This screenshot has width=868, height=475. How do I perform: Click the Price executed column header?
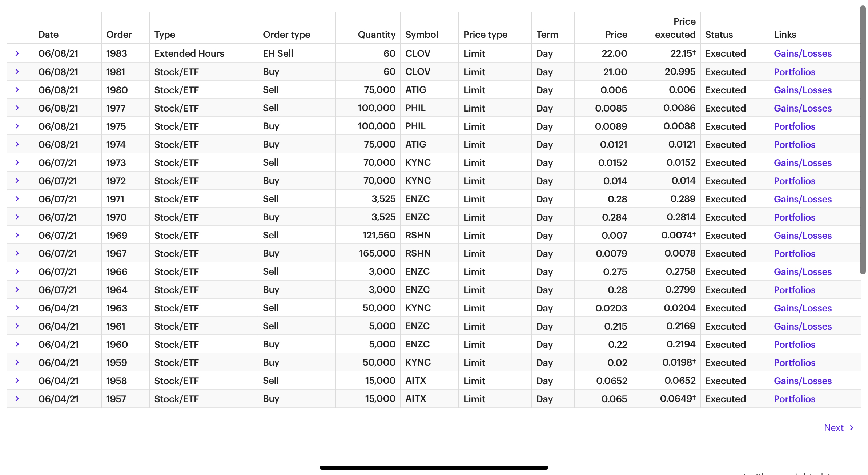[x=675, y=28]
